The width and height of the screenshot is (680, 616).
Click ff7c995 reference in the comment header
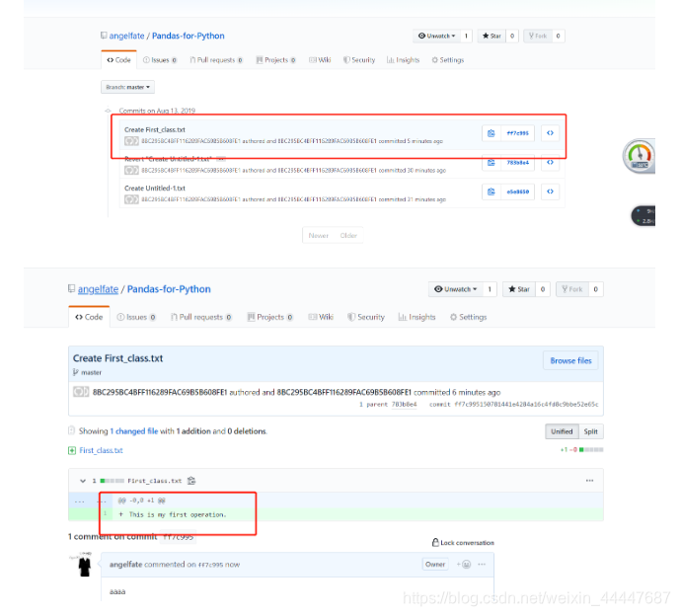[210, 565]
